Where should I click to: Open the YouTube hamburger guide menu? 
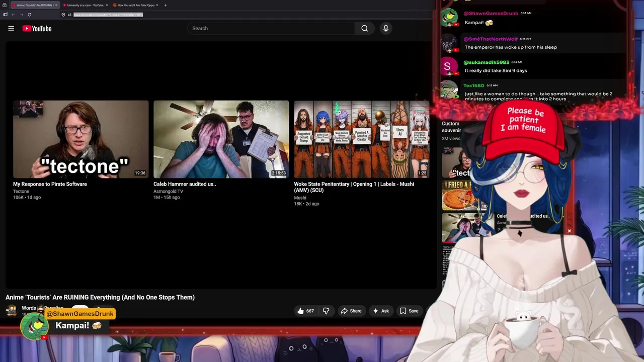click(11, 29)
